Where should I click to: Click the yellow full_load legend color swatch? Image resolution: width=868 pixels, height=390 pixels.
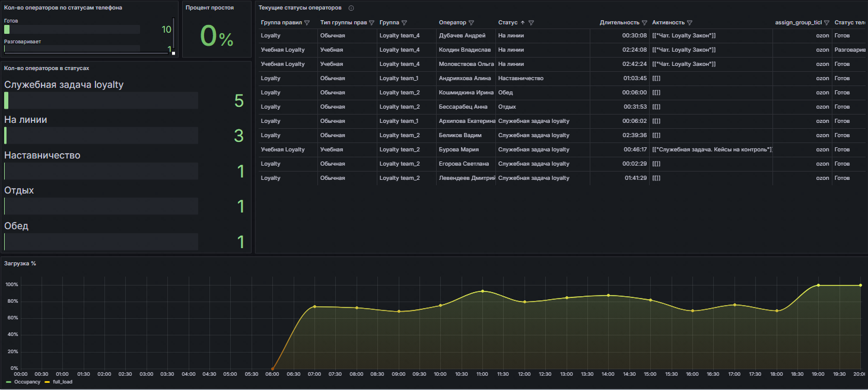click(x=47, y=382)
